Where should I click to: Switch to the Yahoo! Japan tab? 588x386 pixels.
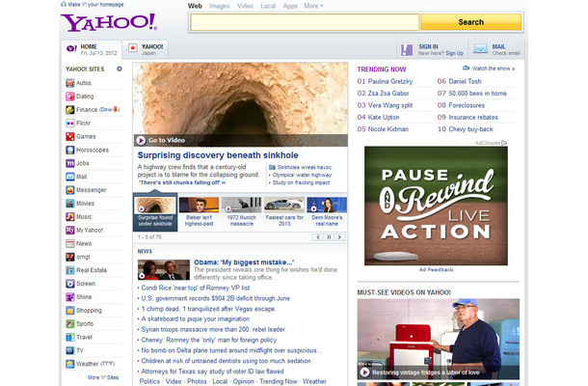tap(146, 49)
